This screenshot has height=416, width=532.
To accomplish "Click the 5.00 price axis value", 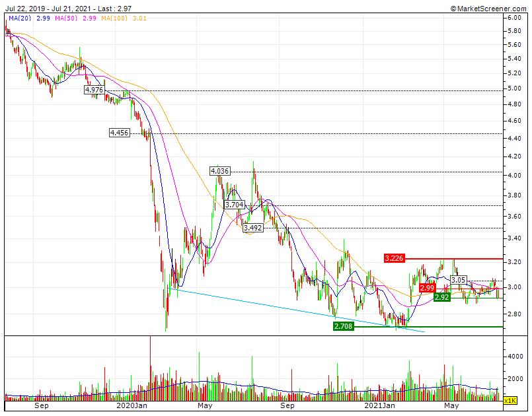I will [514, 88].
